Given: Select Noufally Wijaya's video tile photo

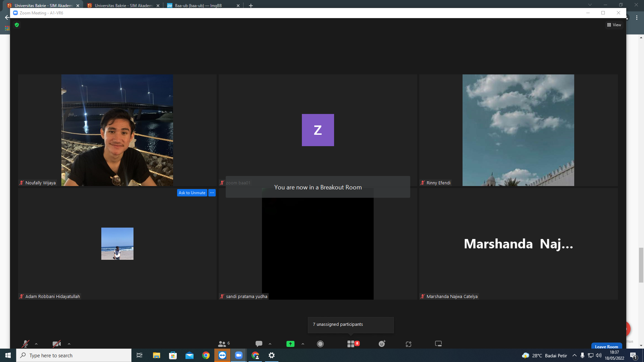Looking at the screenshot, I should (117, 130).
